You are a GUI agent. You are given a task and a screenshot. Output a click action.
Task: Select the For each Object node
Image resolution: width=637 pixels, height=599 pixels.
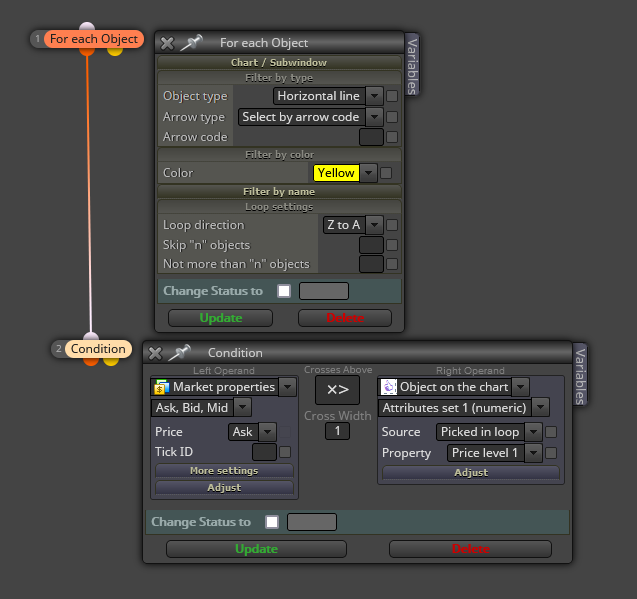point(94,39)
